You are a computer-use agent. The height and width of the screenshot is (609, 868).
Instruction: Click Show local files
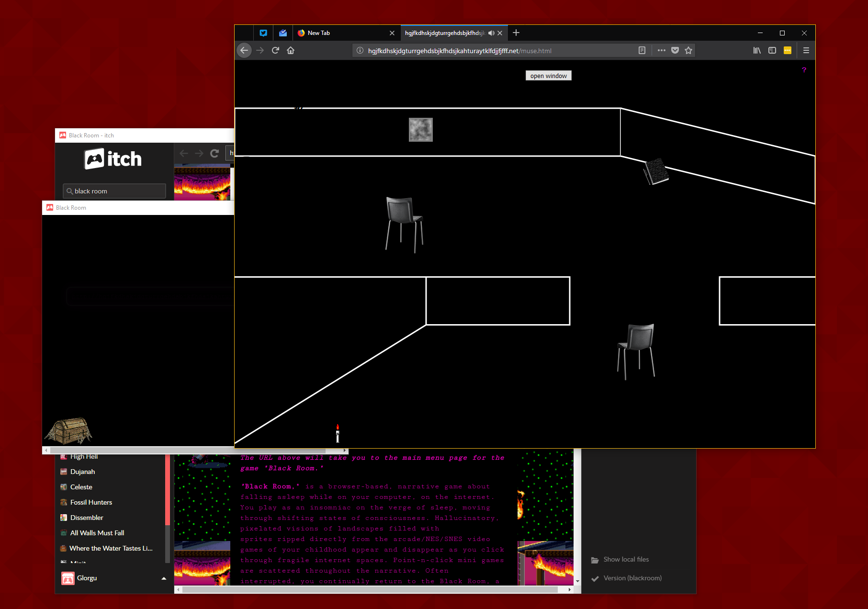(x=626, y=559)
